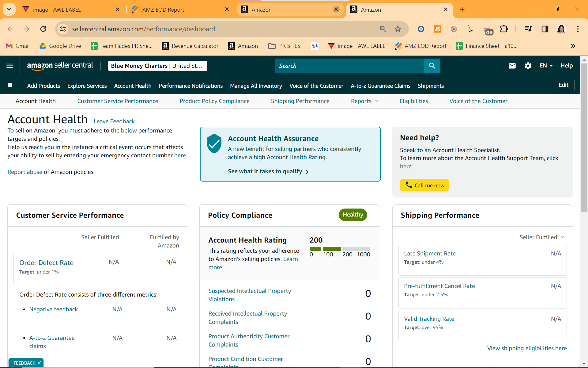Image resolution: width=588 pixels, height=368 pixels.
Task: Select the Eligibilities tab
Action: [x=413, y=101]
